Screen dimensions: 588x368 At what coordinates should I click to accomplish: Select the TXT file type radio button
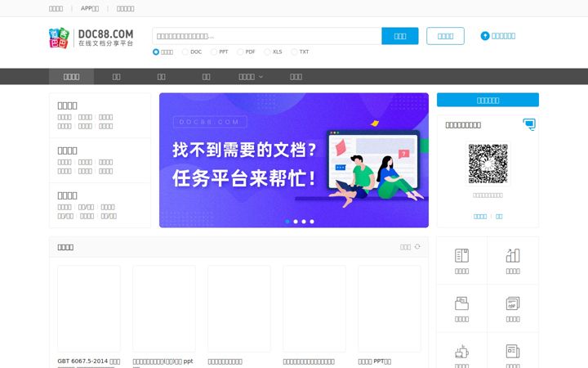pos(294,52)
